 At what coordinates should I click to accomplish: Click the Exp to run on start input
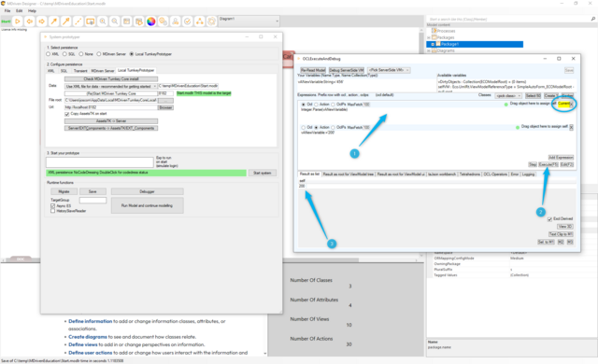pos(100,162)
